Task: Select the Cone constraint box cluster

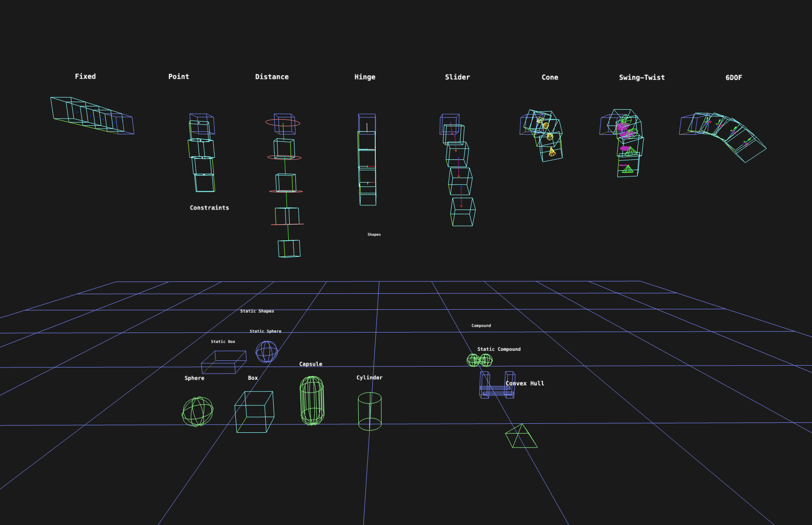Action: pos(542,135)
